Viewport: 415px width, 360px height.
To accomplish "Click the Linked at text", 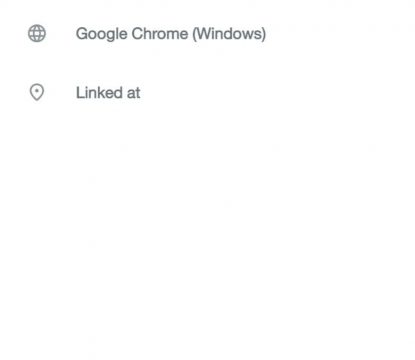I will click(108, 93).
